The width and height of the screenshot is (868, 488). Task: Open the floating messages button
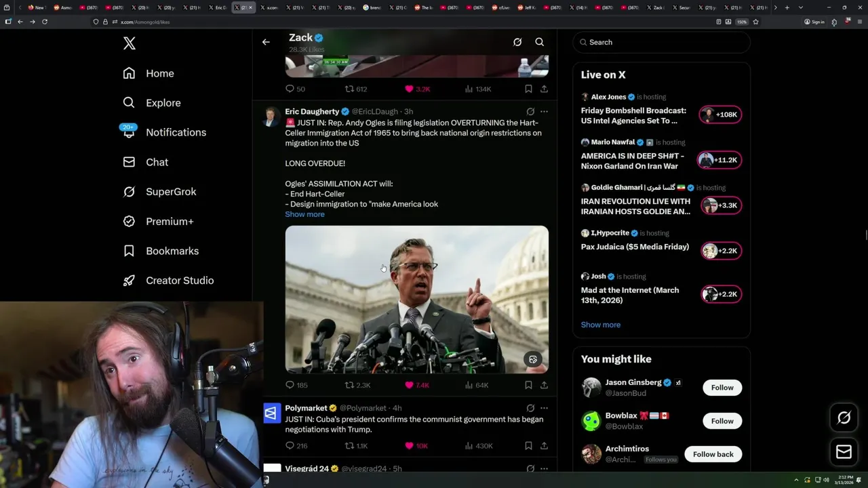844,452
